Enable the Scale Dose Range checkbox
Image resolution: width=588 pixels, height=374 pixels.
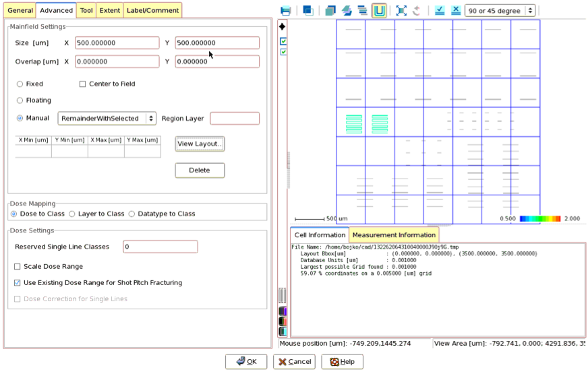coord(18,266)
